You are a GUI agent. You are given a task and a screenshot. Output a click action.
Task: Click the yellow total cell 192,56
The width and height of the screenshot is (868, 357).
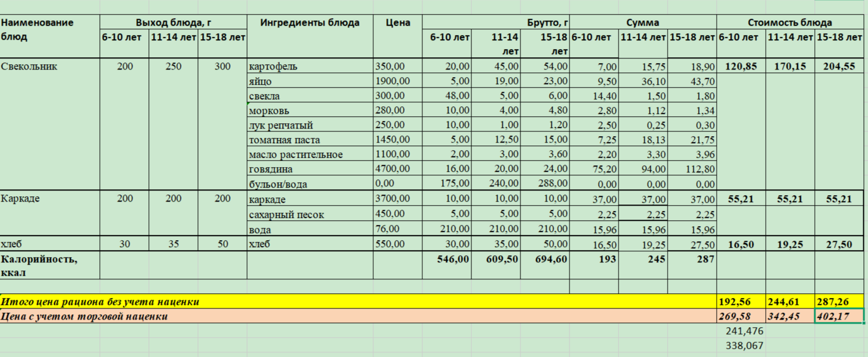pyautogui.click(x=741, y=302)
